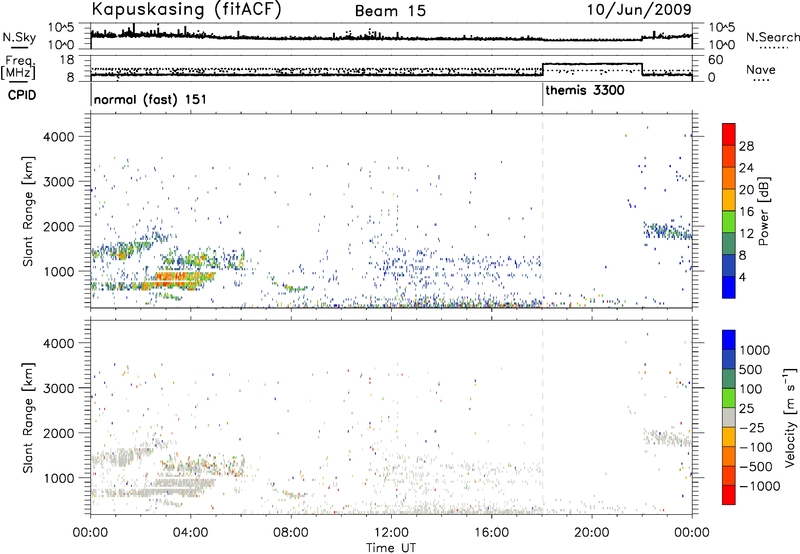Click the "Time UT" axis label
The height and width of the screenshot is (554, 800).
391,548
